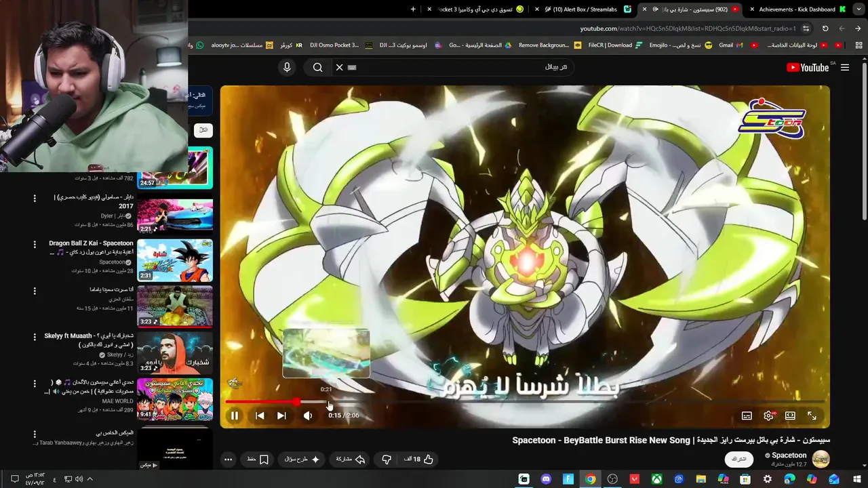Open the MAE WORLD Spacetoon challenge thumbnail
Screen dimensions: 868x488
coord(175,399)
